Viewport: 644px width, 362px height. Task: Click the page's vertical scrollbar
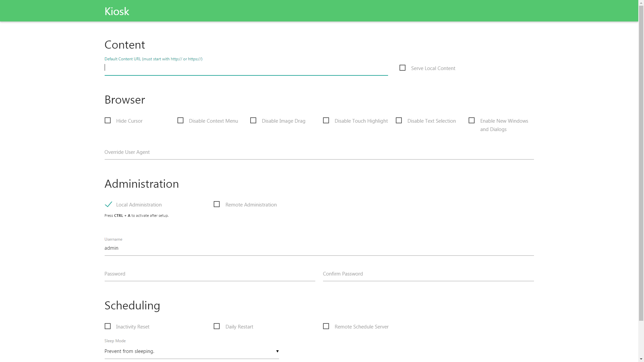pyautogui.click(x=641, y=161)
